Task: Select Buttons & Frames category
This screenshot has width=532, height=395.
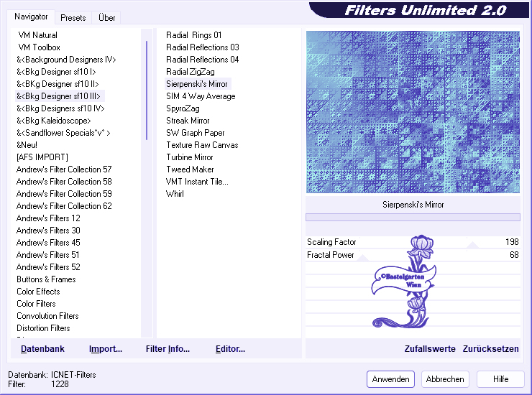Action: [x=46, y=279]
